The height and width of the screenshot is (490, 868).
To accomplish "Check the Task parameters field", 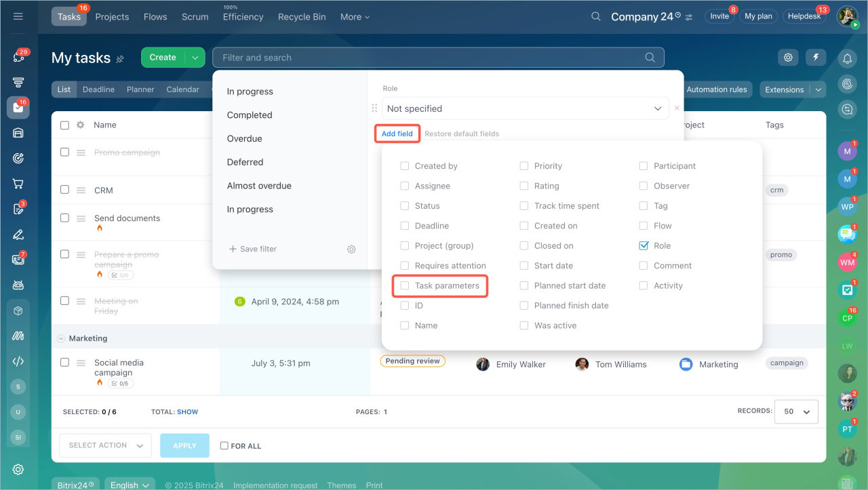I will click(405, 286).
